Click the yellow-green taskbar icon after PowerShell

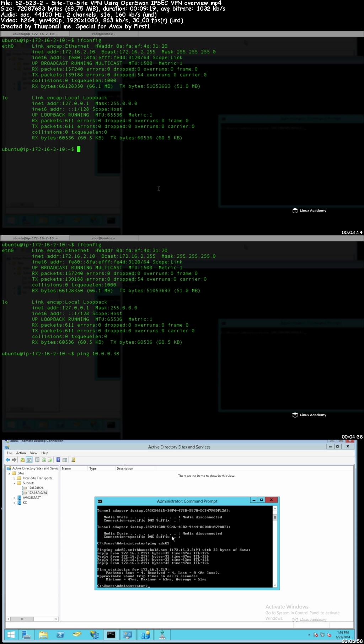pos(77,634)
